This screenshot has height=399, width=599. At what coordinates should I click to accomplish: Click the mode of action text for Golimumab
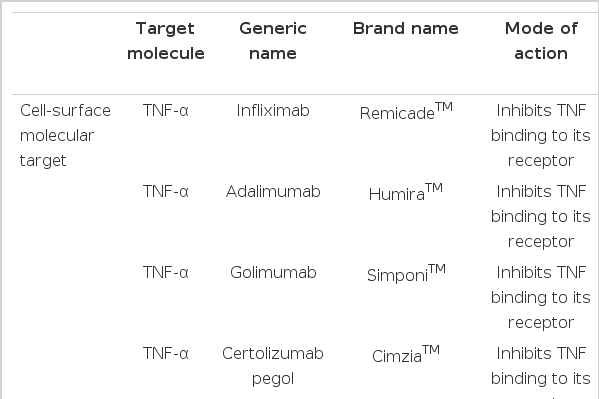(x=541, y=298)
